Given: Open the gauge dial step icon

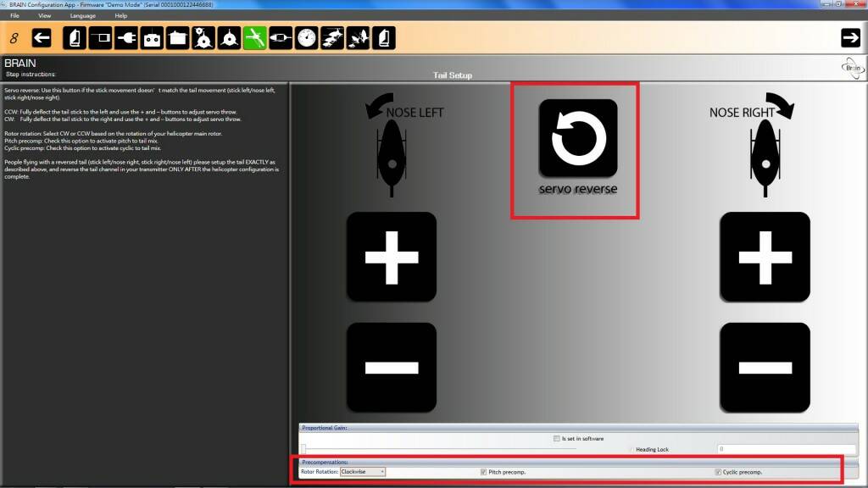Looking at the screenshot, I should pos(306,38).
